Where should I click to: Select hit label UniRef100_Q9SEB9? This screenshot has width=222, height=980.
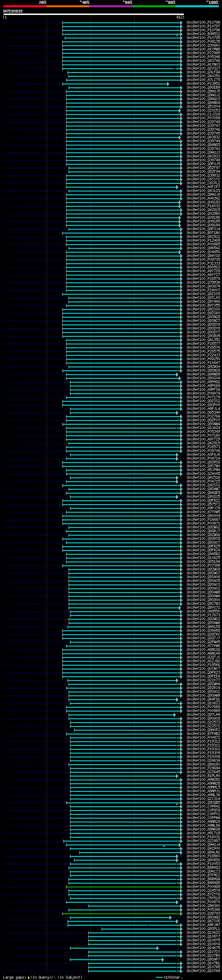pyautogui.click(x=203, y=88)
